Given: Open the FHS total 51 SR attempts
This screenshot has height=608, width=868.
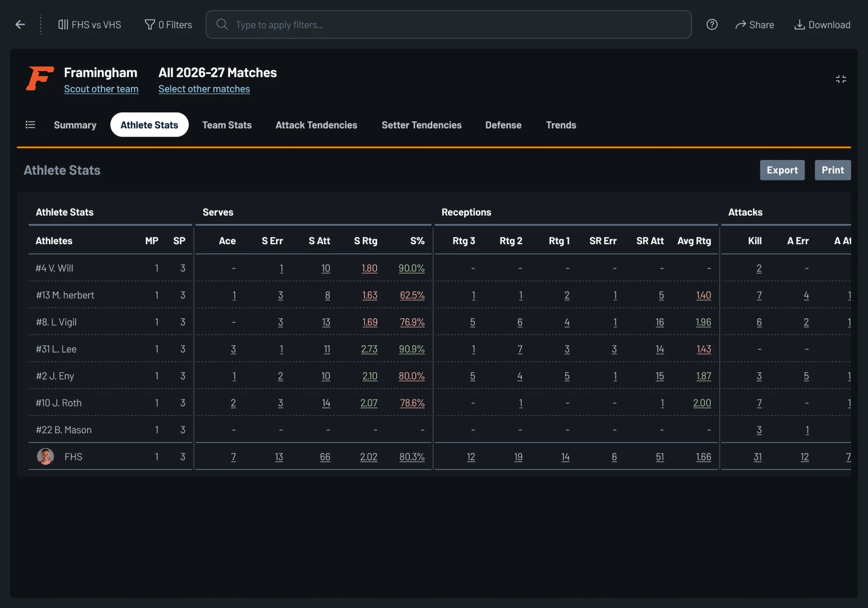Looking at the screenshot, I should coord(660,456).
